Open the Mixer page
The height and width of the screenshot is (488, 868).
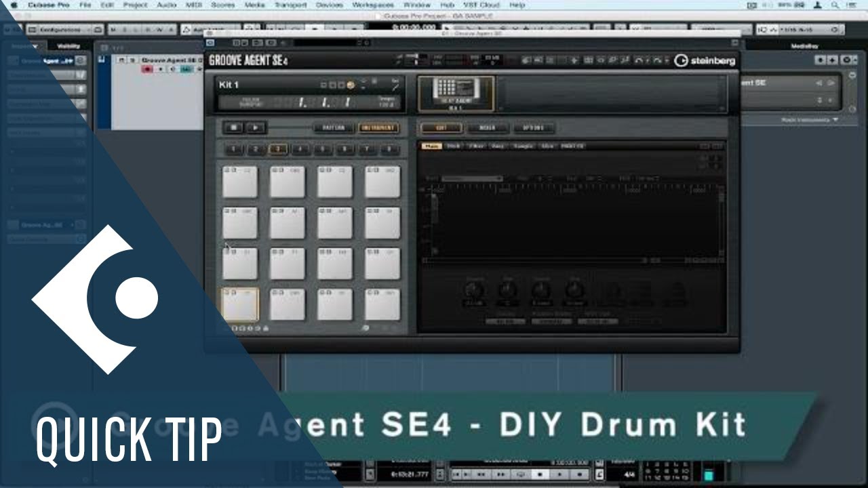point(487,127)
